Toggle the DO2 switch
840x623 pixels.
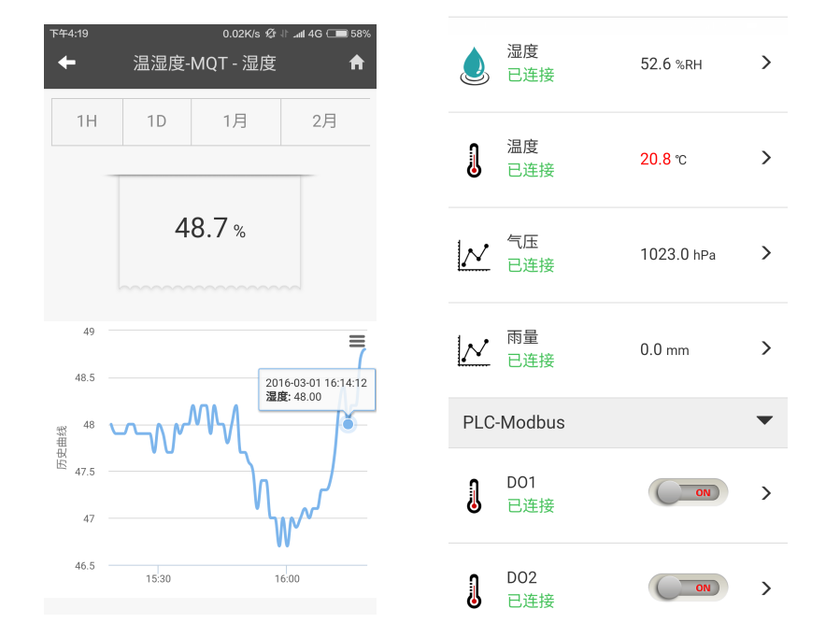click(x=688, y=588)
